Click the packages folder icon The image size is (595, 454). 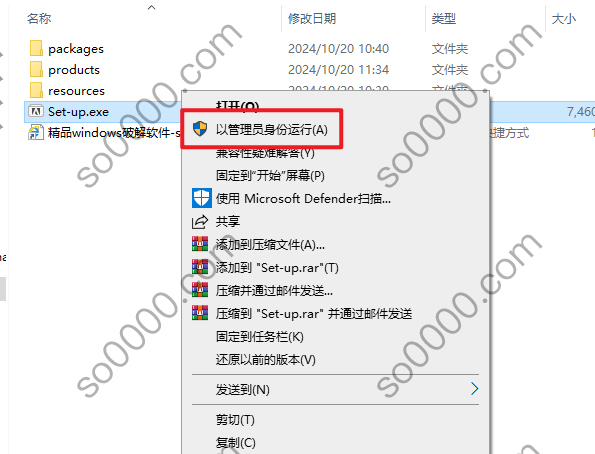click(36, 49)
